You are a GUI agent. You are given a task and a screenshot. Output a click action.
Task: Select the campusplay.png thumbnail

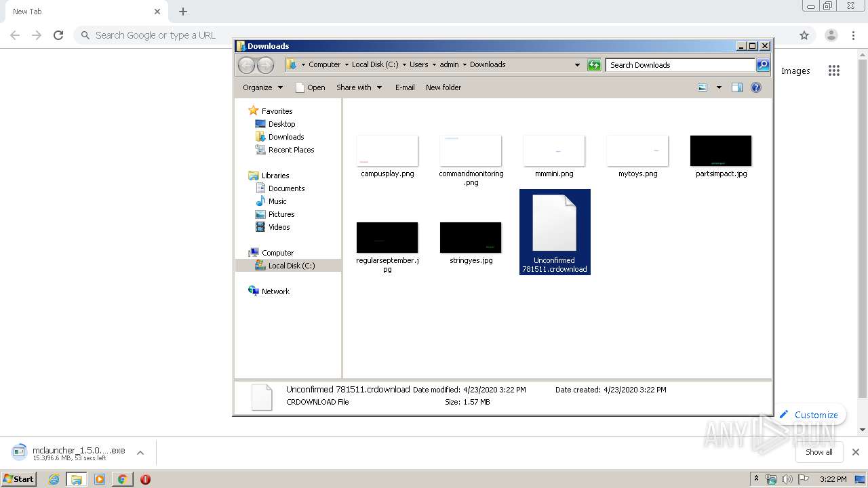(x=387, y=150)
